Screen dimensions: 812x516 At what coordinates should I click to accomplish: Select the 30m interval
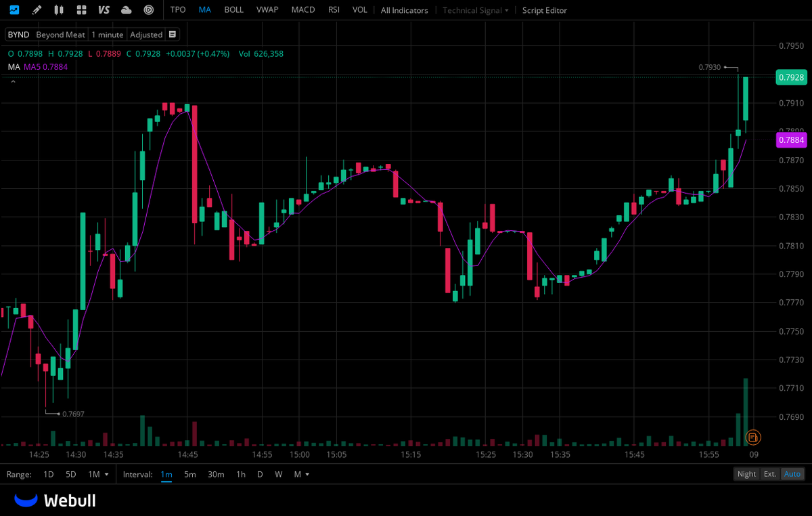pos(216,474)
